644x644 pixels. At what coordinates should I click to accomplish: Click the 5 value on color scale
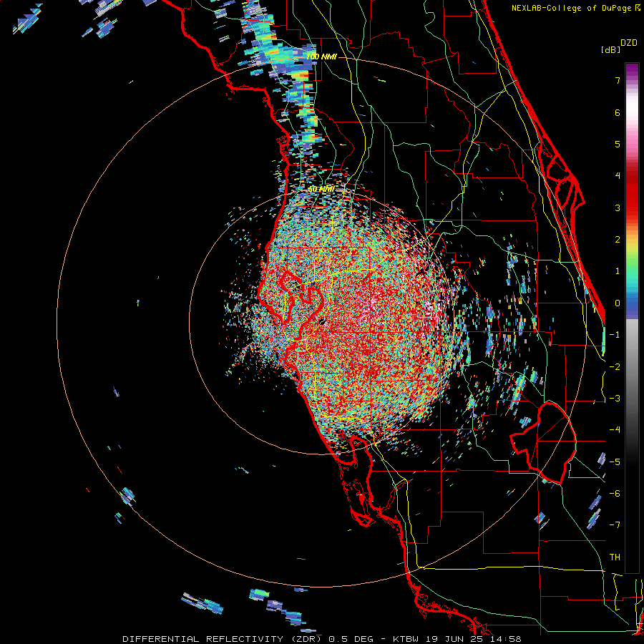click(x=618, y=144)
